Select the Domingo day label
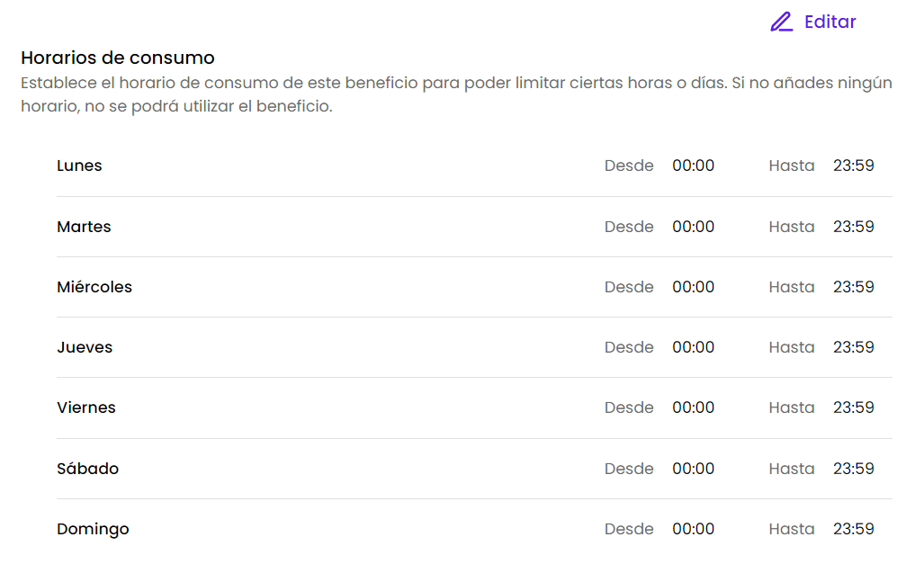Viewport: 924px width, 564px height. [x=93, y=529]
